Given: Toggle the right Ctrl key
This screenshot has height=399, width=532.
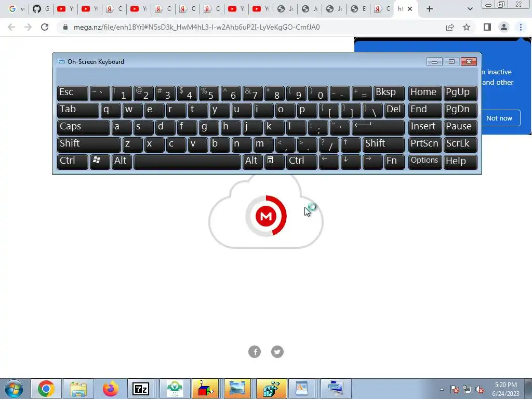Looking at the screenshot, I should tap(302, 162).
